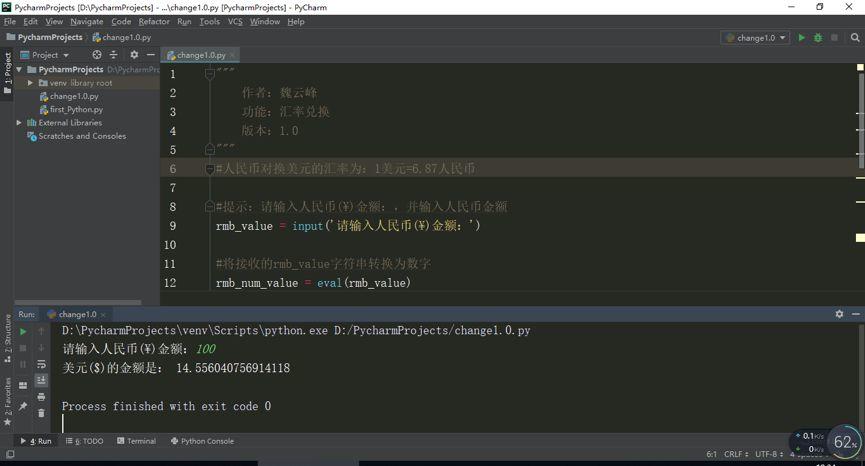Fold the docstring at line 1
865x466 pixels.
210,74
